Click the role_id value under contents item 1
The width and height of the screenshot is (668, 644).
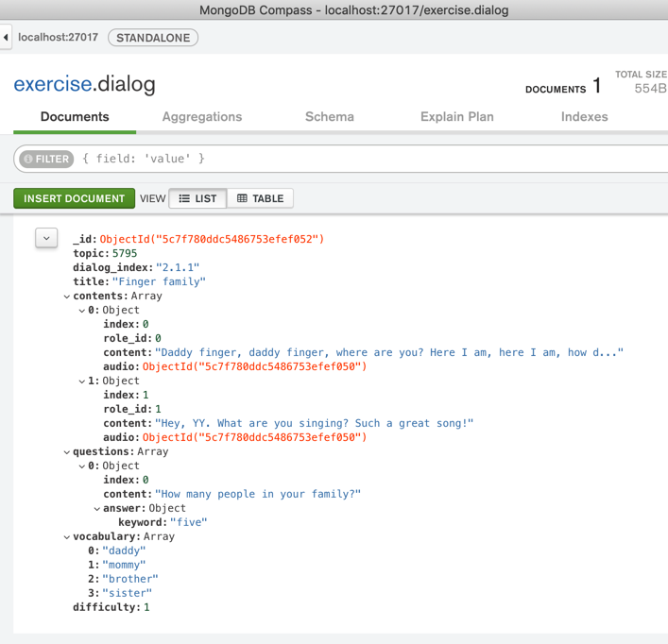tap(158, 409)
